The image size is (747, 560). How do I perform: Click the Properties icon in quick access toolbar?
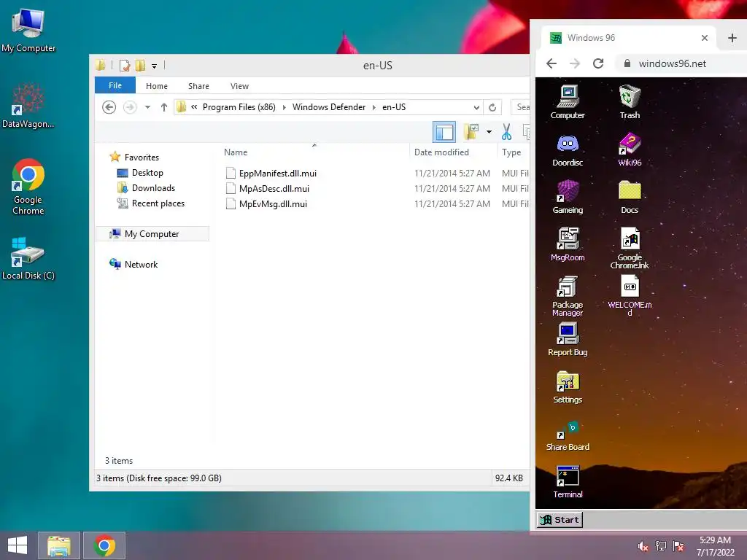click(125, 66)
